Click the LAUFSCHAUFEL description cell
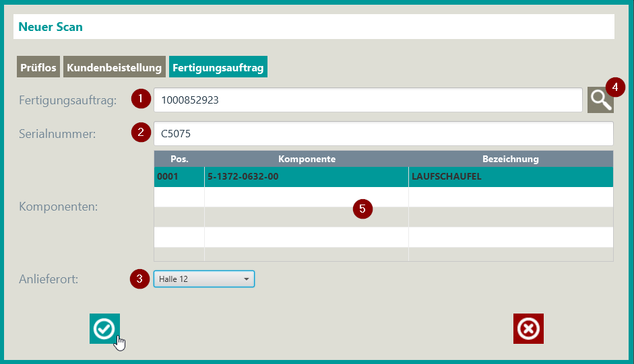Image resolution: width=634 pixels, height=364 pixels. pos(510,177)
